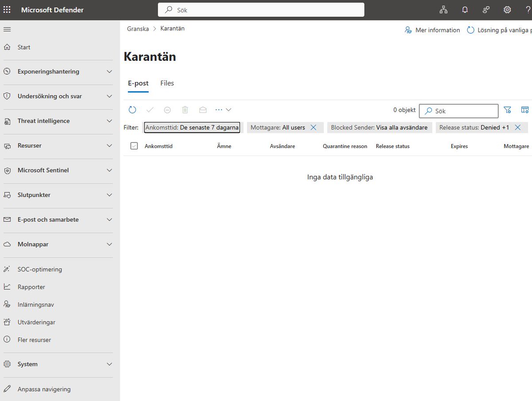
Task: Click the delete trash can icon
Action: tap(185, 109)
